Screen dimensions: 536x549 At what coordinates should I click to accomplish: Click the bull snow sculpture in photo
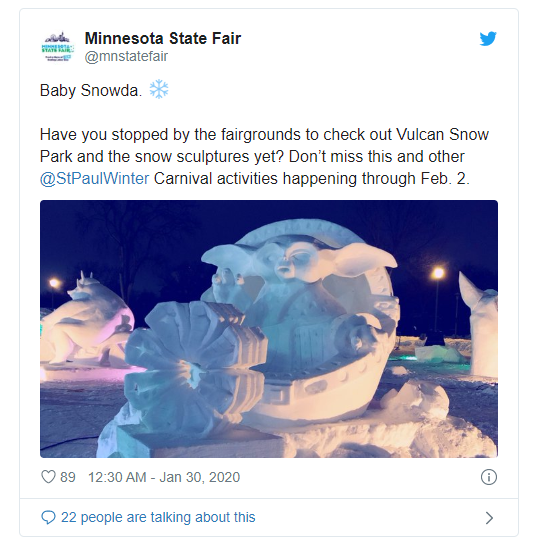click(x=88, y=320)
